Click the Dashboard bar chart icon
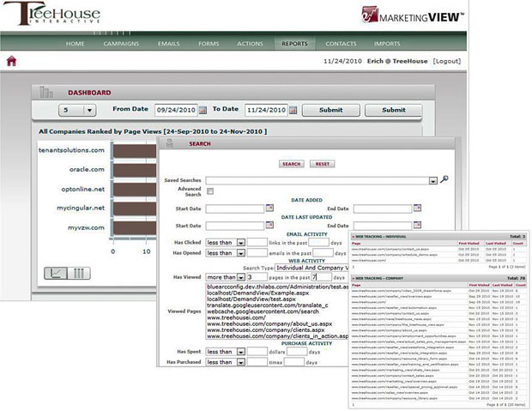This screenshot has width=532, height=411. click(x=46, y=93)
